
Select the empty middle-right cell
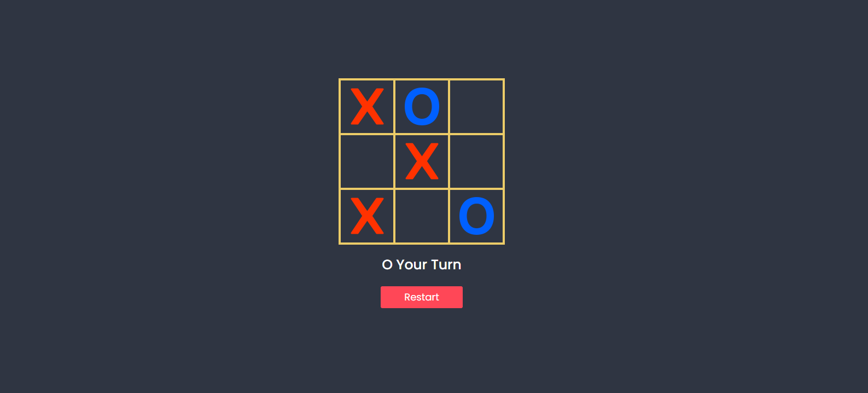tap(476, 161)
